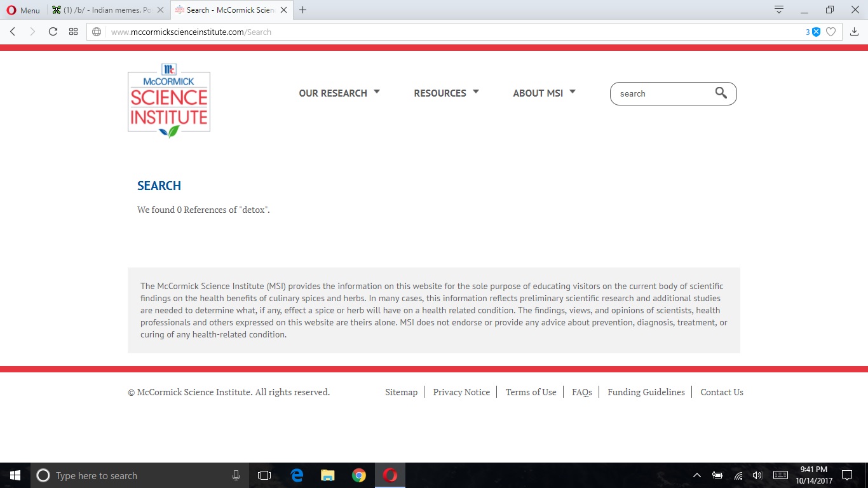This screenshot has width=868, height=488.
Task: Open the FAQs footer link
Action: click(582, 392)
